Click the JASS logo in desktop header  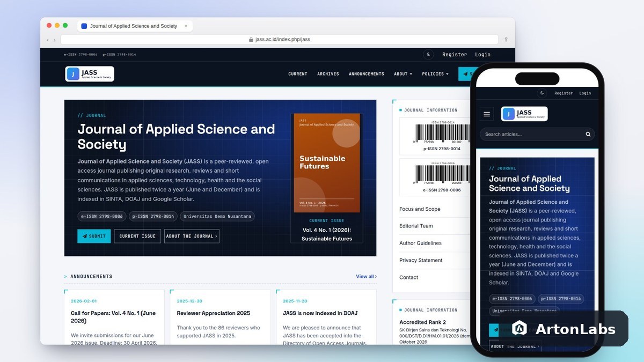click(x=90, y=73)
